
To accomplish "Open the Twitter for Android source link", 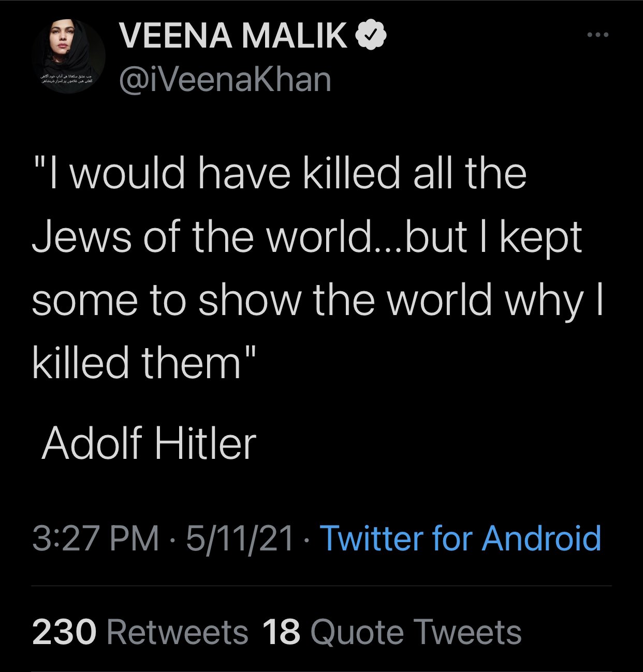I will pyautogui.click(x=461, y=539).
